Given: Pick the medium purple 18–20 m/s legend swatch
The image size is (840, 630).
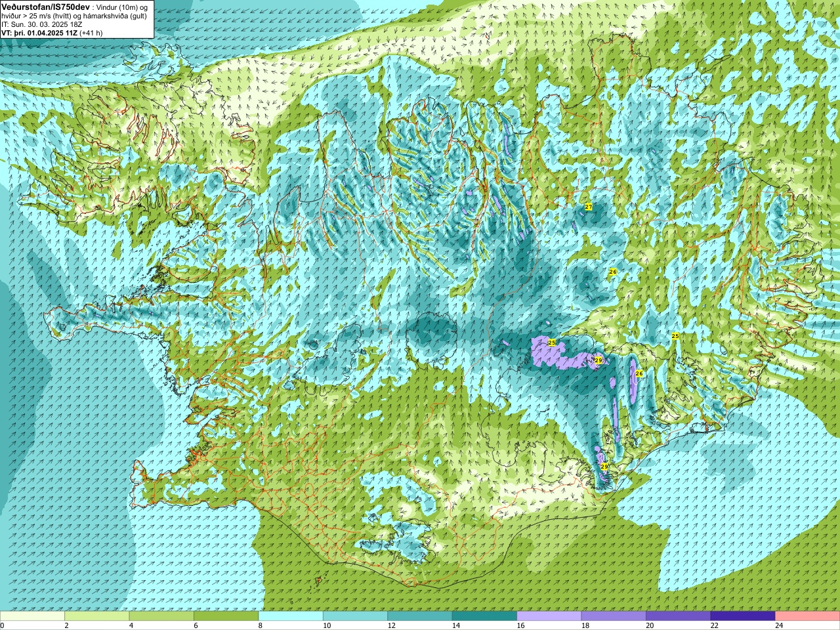Looking at the screenshot, I should [614, 616].
